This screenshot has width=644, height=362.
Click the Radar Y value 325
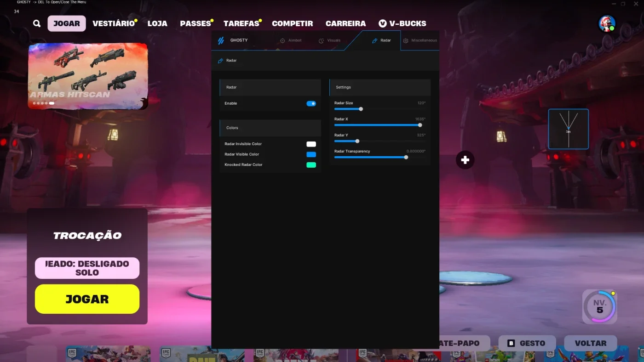pos(421,135)
